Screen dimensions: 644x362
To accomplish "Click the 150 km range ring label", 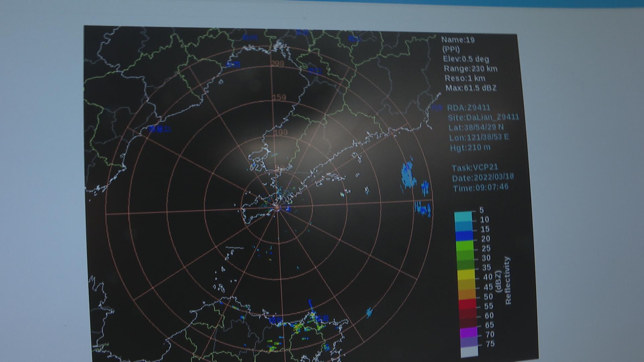I will [x=279, y=97].
